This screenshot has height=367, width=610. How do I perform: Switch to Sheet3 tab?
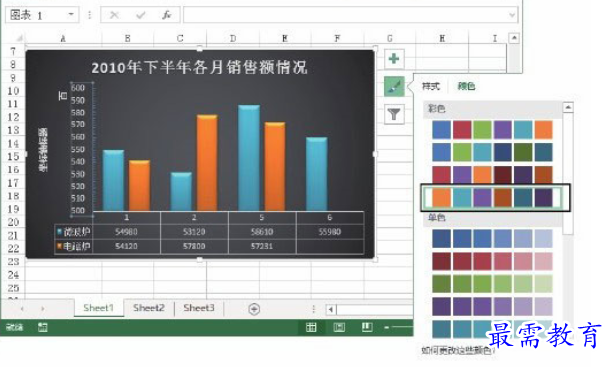[199, 308]
